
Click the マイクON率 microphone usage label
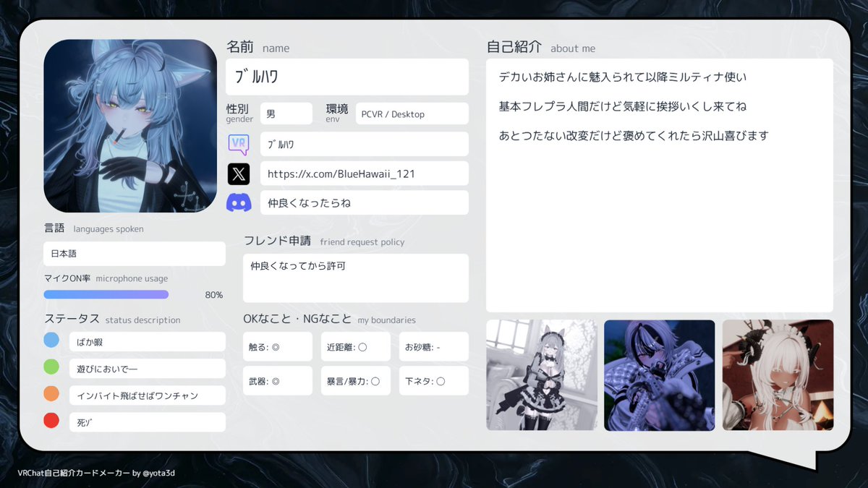106,278
